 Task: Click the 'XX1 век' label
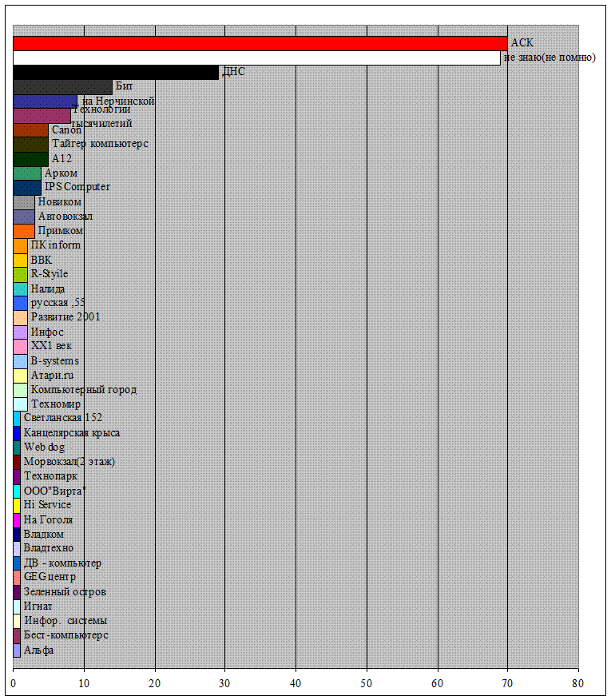coord(51,345)
